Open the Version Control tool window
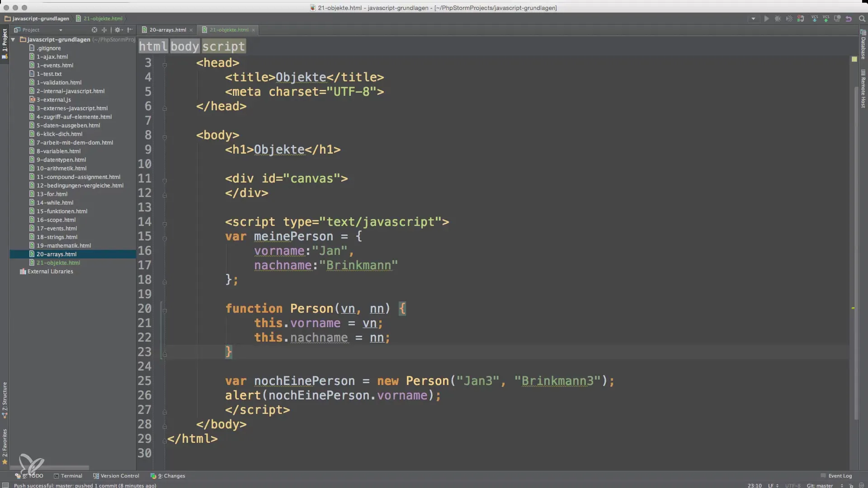Image resolution: width=868 pixels, height=488 pixels. [116, 476]
